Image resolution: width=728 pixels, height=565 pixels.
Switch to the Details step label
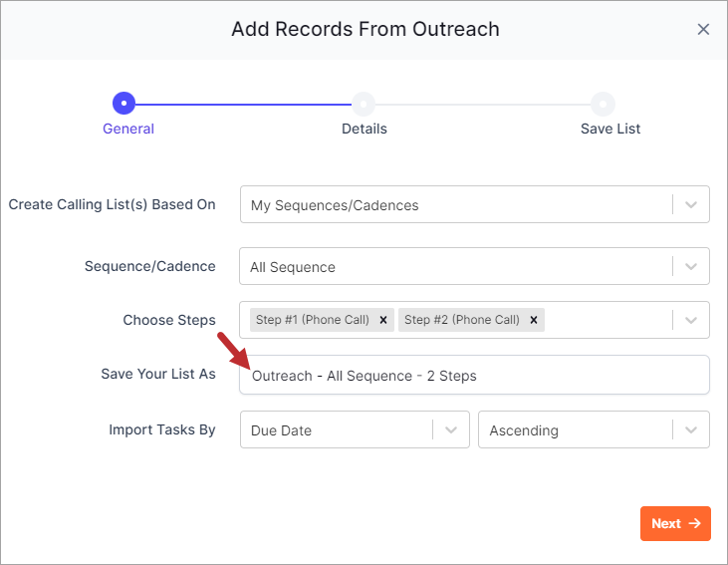[x=364, y=129]
